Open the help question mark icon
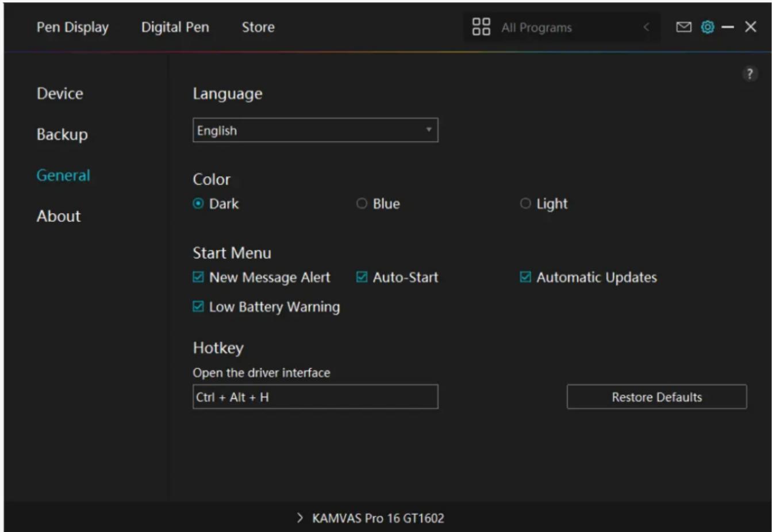Screen dimensions: 772x532 click(750, 74)
